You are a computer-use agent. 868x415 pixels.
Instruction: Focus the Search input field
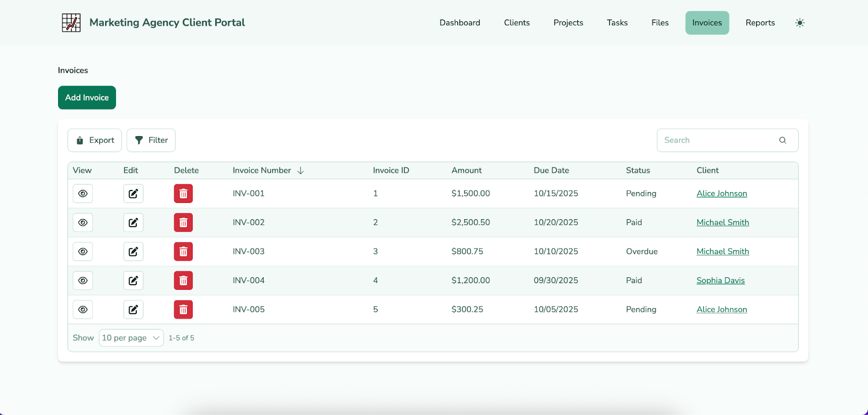pos(716,141)
